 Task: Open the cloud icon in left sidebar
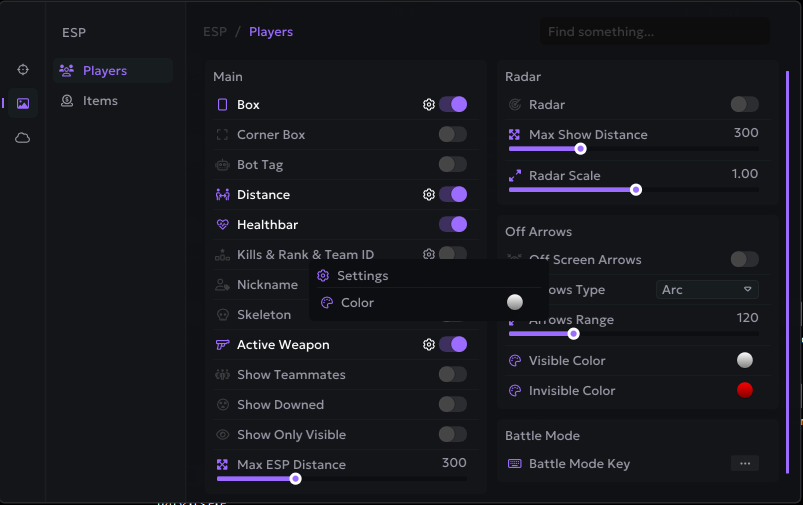(x=22, y=138)
